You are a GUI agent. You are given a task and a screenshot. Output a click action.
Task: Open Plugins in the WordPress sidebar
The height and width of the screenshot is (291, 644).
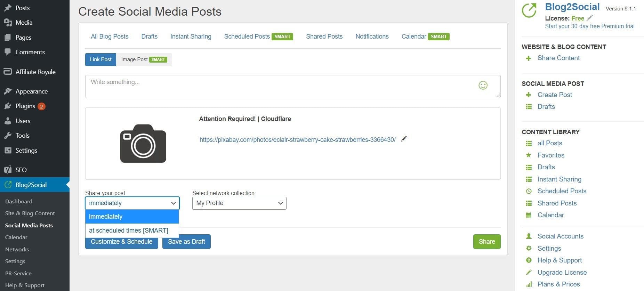coord(25,106)
